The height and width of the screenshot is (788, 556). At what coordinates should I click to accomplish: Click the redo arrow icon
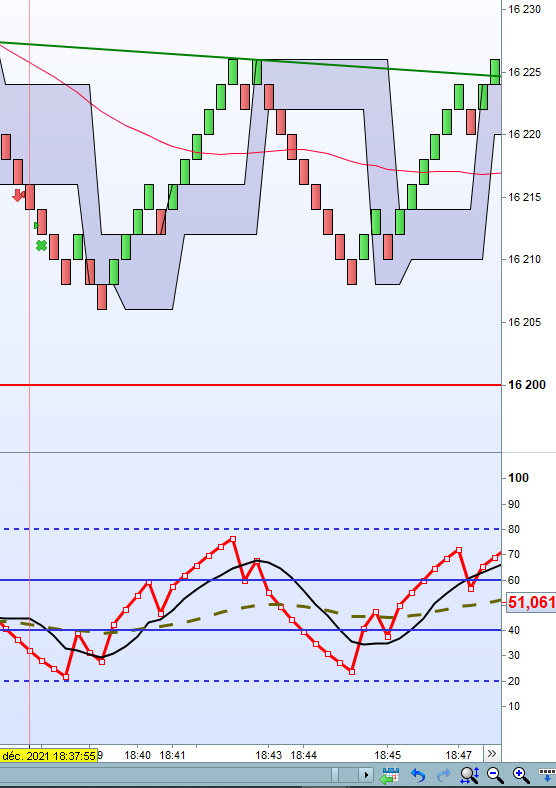(x=443, y=775)
